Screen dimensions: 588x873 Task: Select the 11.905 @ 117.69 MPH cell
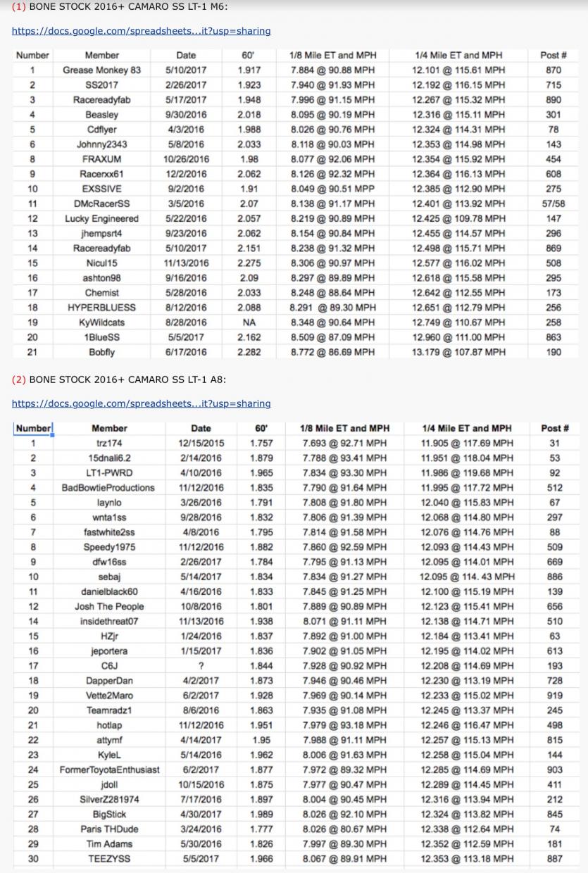467,443
